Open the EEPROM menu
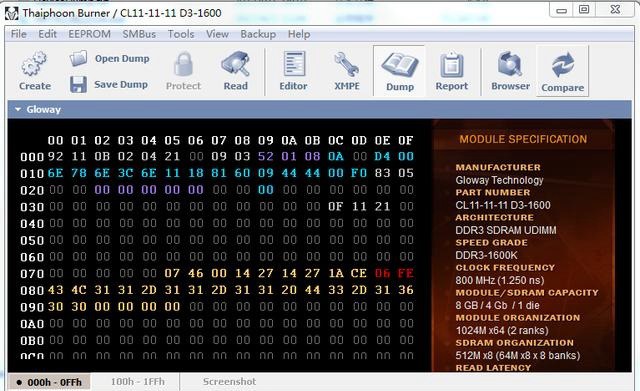640x391 pixels. 89,34
